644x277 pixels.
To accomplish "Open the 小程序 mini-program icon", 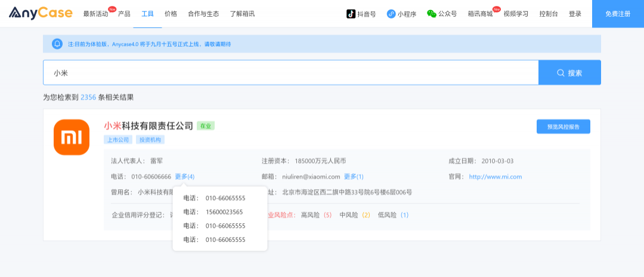I will point(391,14).
